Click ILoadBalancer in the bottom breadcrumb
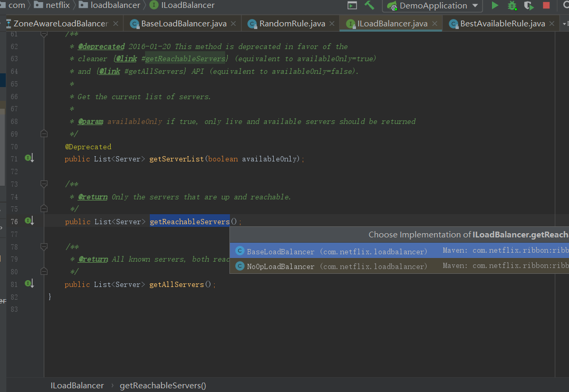This screenshot has width=569, height=392. coord(77,386)
